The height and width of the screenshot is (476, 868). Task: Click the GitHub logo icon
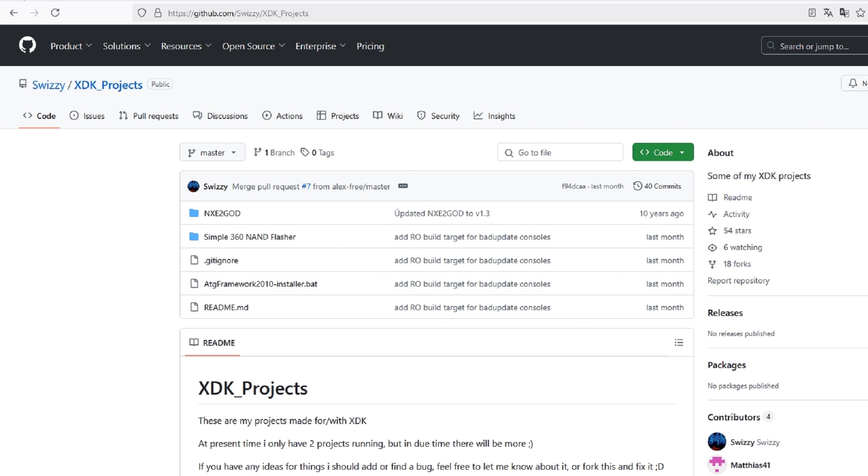tap(27, 45)
